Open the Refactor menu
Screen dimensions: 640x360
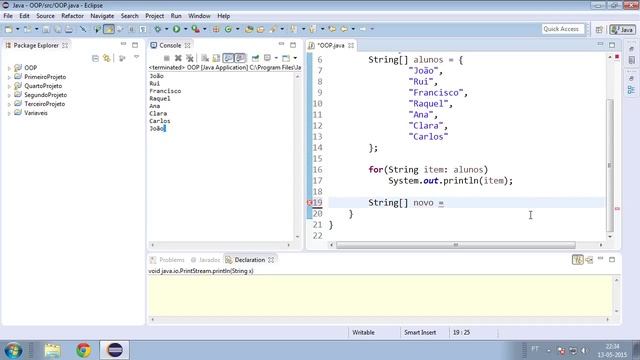point(72,16)
